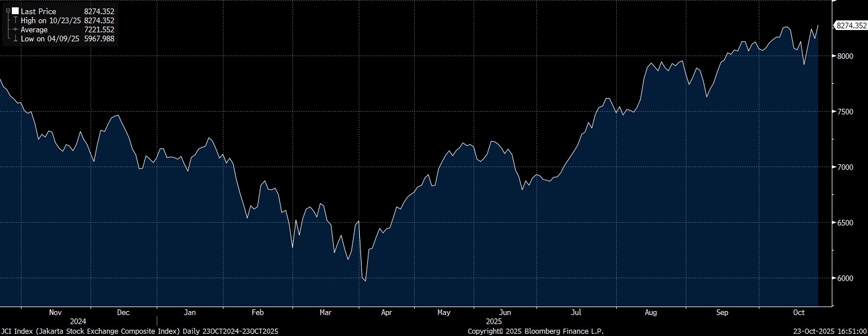Click the 6000 level on price axis
868x336 pixels.
pos(845,278)
